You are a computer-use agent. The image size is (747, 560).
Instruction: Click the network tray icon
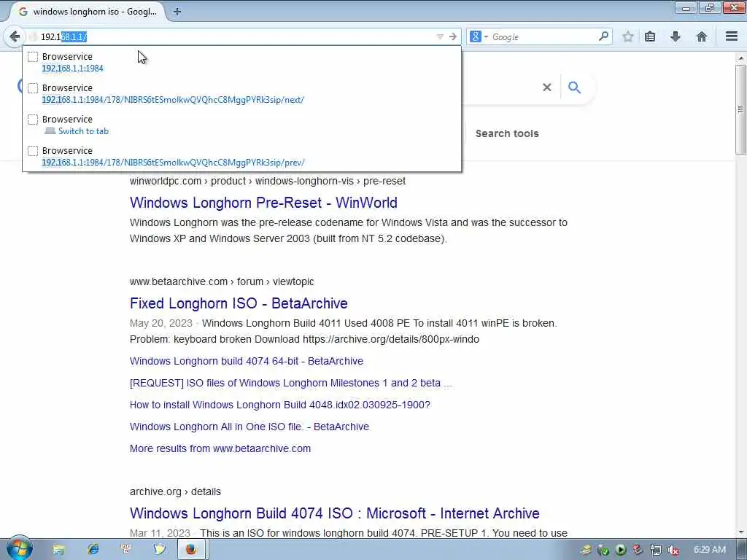(x=656, y=550)
